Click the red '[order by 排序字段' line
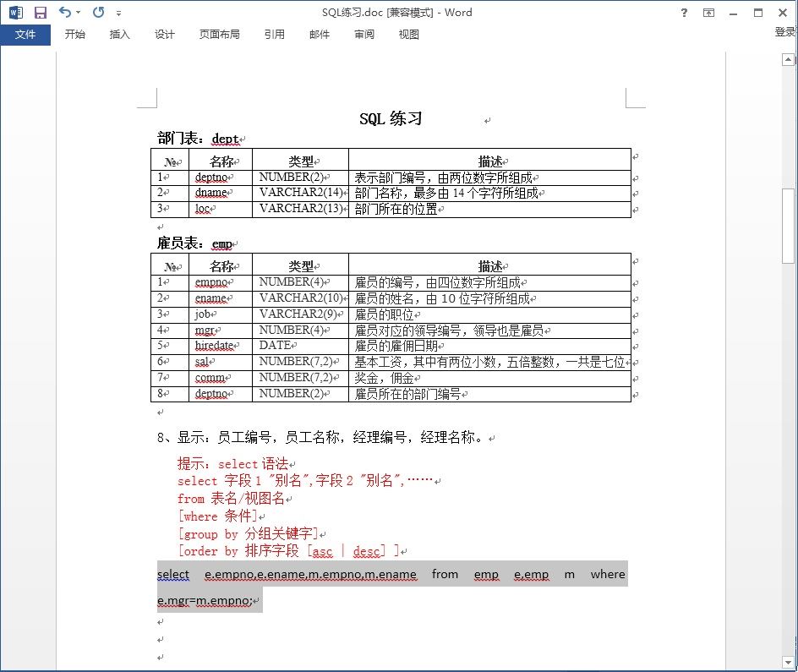Screen dimensions: 798x672 coord(288,551)
